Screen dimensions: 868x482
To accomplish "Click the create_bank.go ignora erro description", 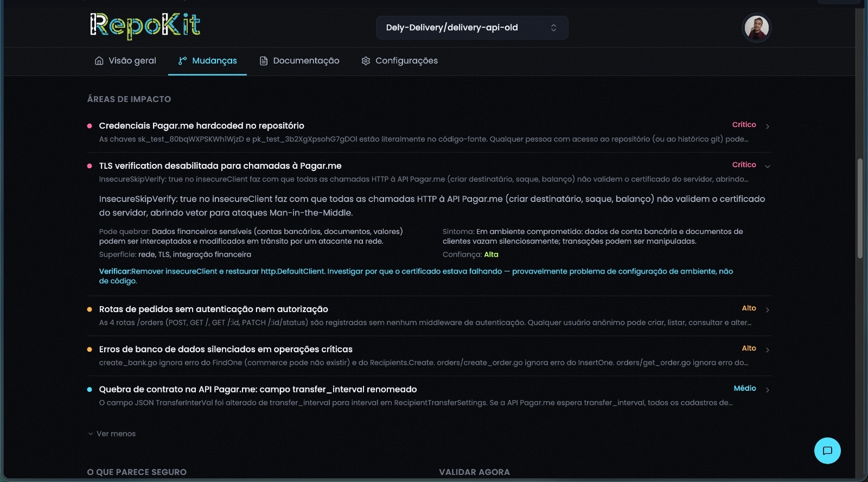I will (x=424, y=363).
